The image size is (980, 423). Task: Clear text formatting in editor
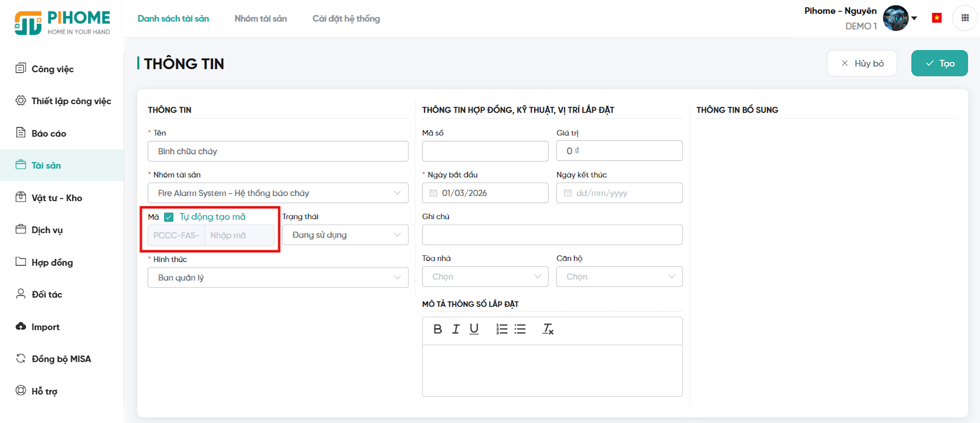548,329
